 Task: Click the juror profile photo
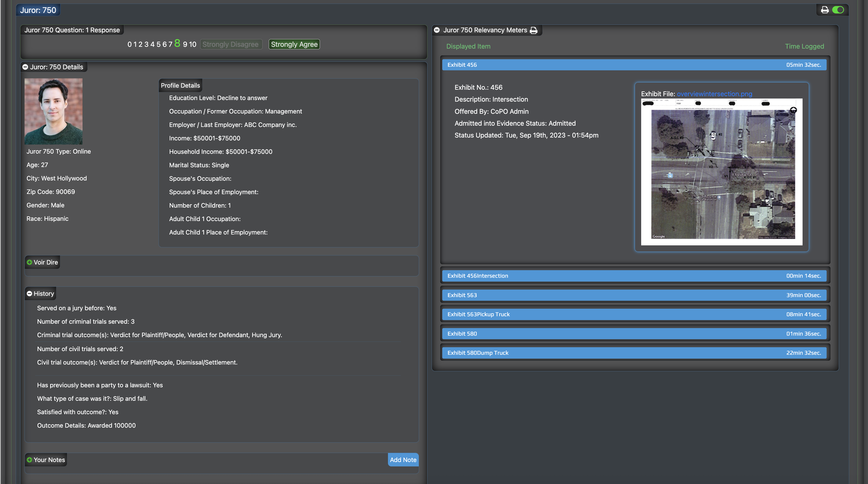[53, 111]
